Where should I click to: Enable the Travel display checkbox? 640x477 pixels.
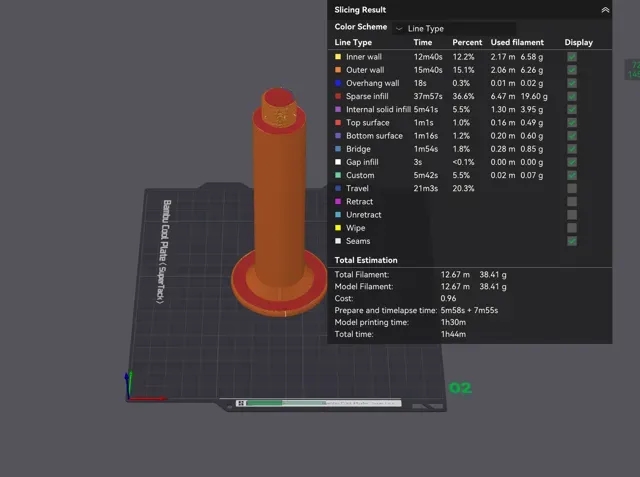point(572,189)
